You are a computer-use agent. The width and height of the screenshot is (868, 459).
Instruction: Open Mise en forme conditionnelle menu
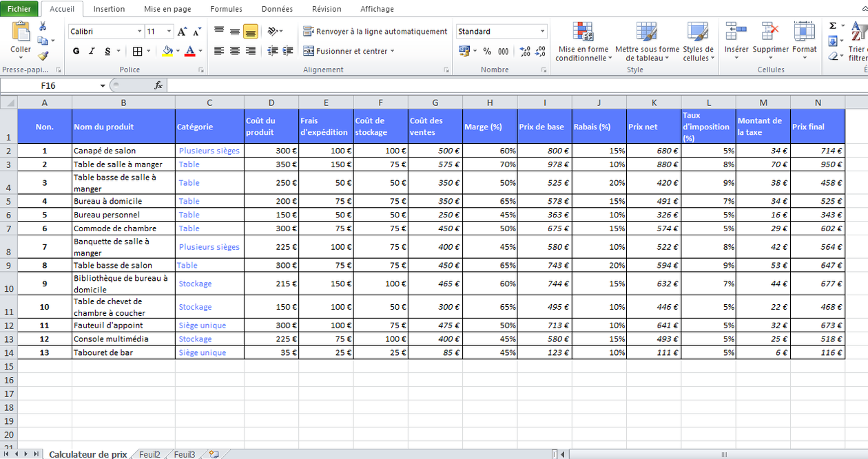[x=582, y=41]
